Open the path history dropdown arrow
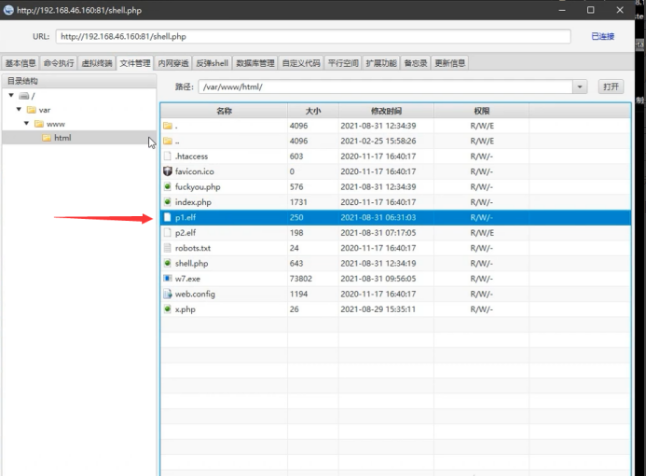 (x=580, y=87)
